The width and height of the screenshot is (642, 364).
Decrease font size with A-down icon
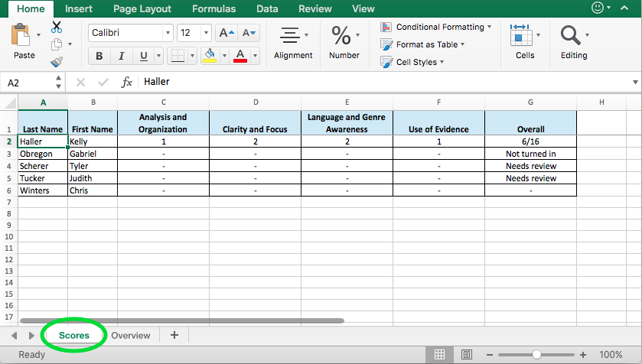249,33
